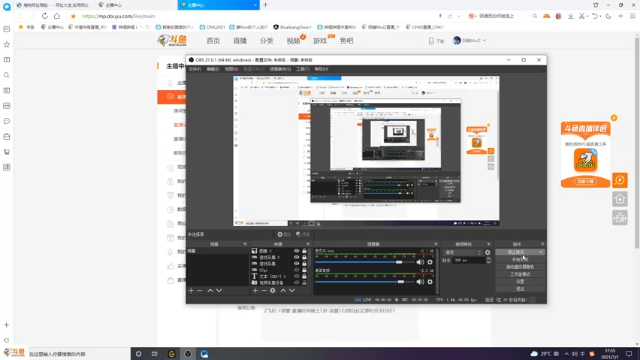Pop out the 转场特效 dock header icon

point(489,244)
